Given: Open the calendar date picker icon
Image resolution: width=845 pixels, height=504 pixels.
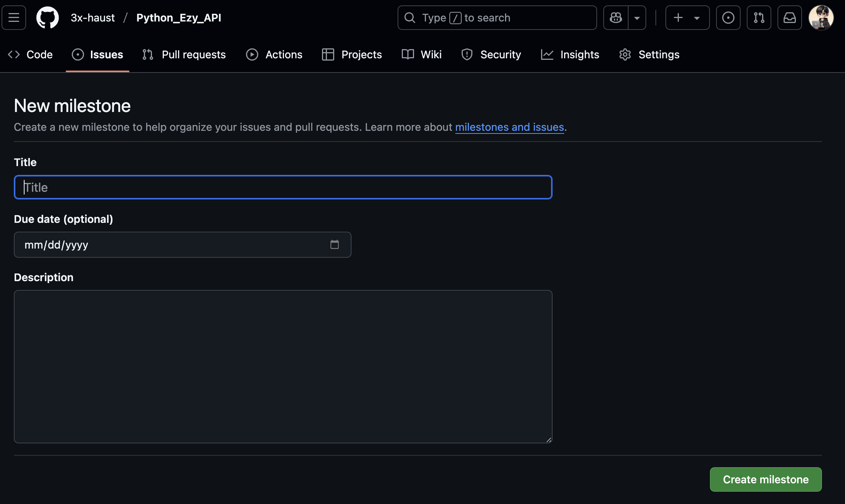Looking at the screenshot, I should pyautogui.click(x=335, y=245).
